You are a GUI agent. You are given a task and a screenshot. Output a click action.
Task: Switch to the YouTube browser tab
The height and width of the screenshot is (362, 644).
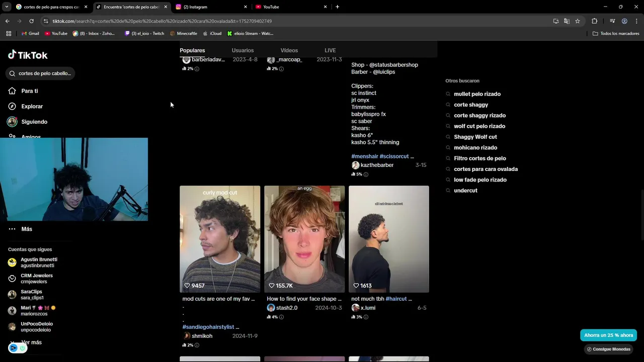[x=291, y=7]
